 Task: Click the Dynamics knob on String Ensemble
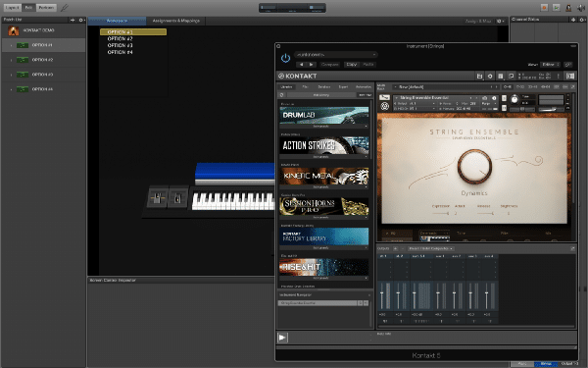click(474, 167)
